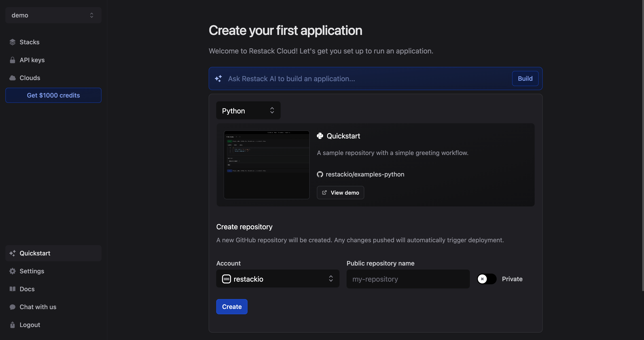Screen dimensions: 644x340
Task: Click the Stacks layers icon in sidebar
Action: (x=13, y=42)
